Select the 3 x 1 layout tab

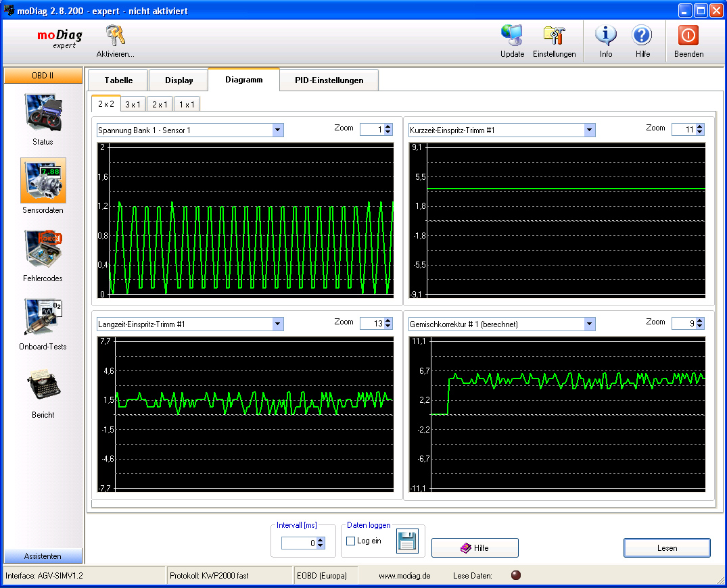coord(133,105)
